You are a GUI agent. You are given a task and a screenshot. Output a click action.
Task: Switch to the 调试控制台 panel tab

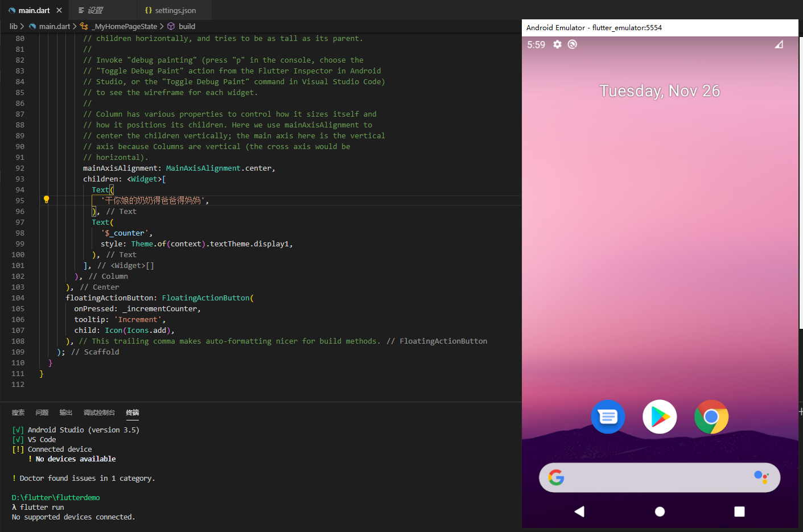pyautogui.click(x=99, y=413)
